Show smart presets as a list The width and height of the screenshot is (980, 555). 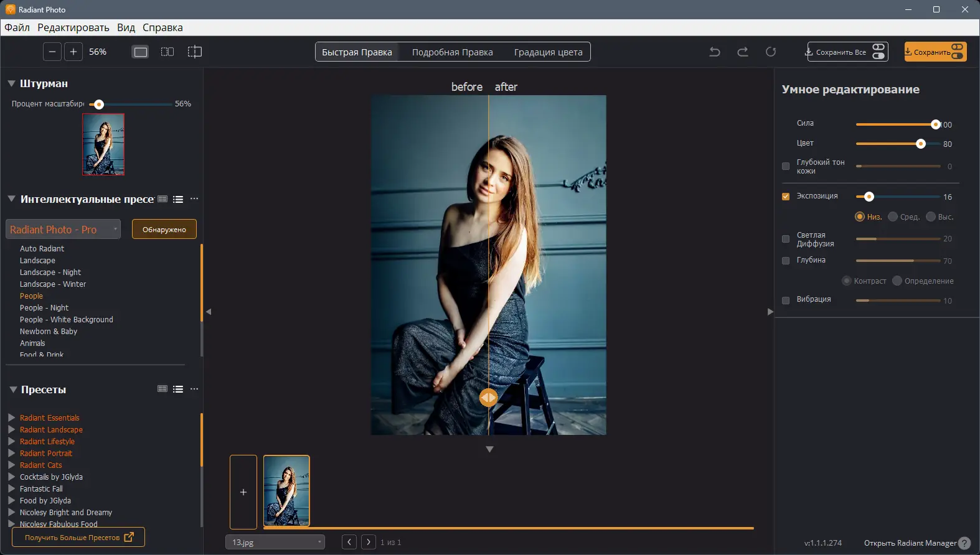(178, 199)
